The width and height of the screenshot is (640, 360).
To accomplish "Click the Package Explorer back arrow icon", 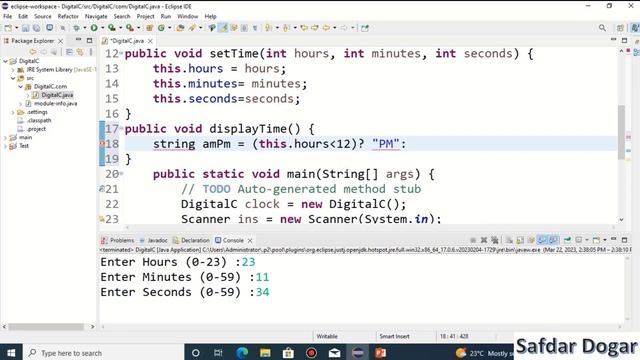I will [33, 52].
